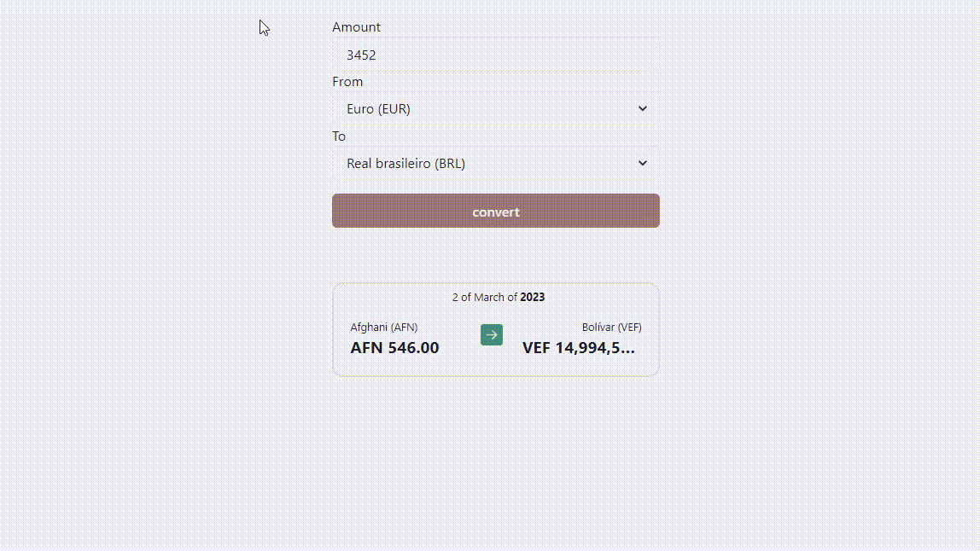Click the To field label
The width and height of the screenshot is (980, 551).
[x=339, y=136]
